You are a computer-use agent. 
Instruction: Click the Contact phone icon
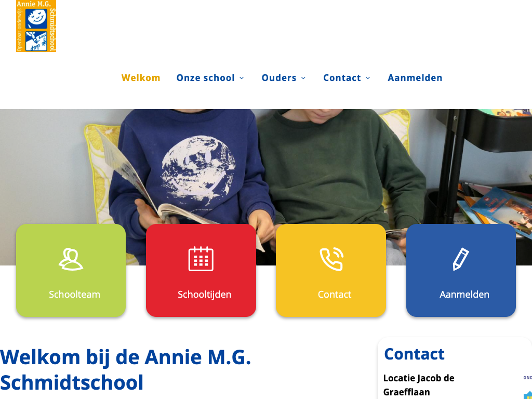click(331, 259)
